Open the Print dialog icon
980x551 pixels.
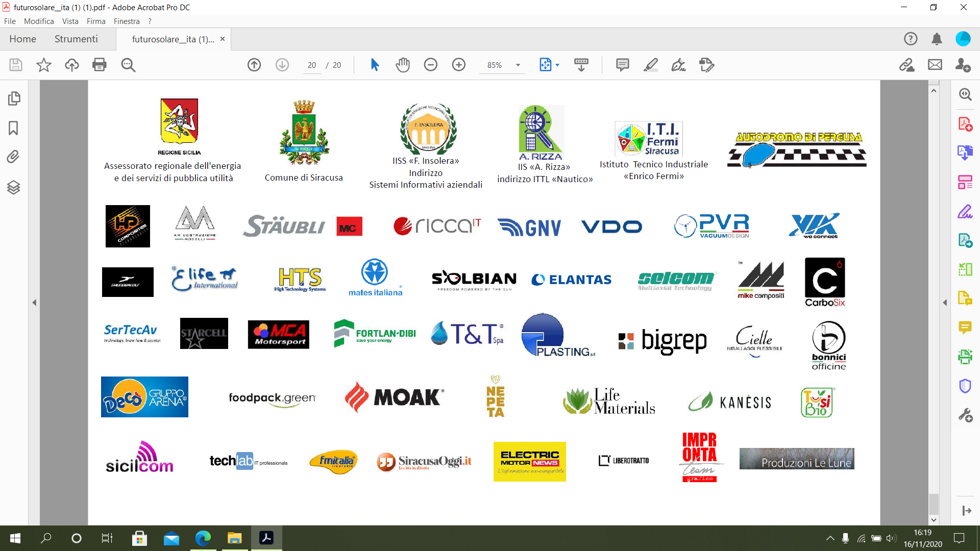100,65
